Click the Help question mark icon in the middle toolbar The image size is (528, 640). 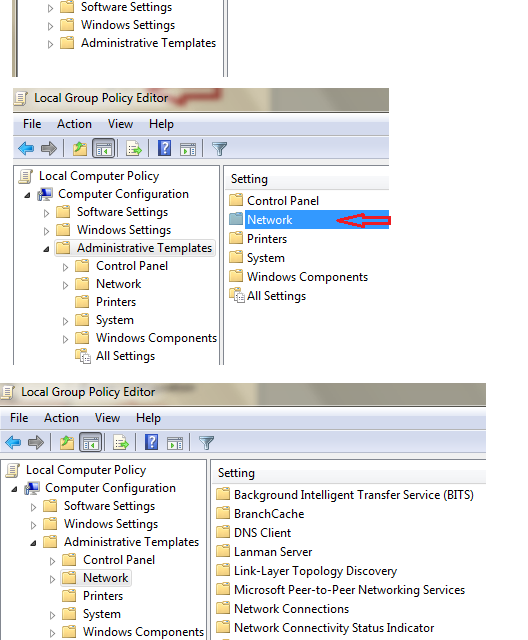(x=164, y=148)
